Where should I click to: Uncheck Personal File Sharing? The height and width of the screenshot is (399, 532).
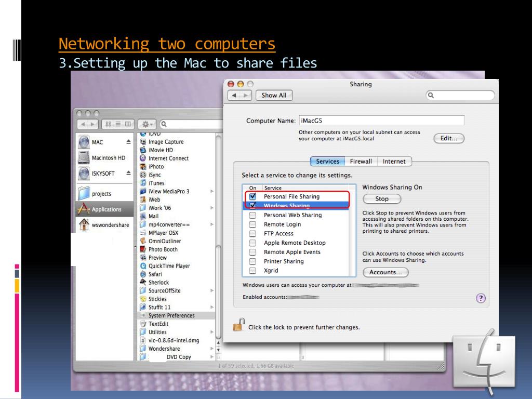253,196
